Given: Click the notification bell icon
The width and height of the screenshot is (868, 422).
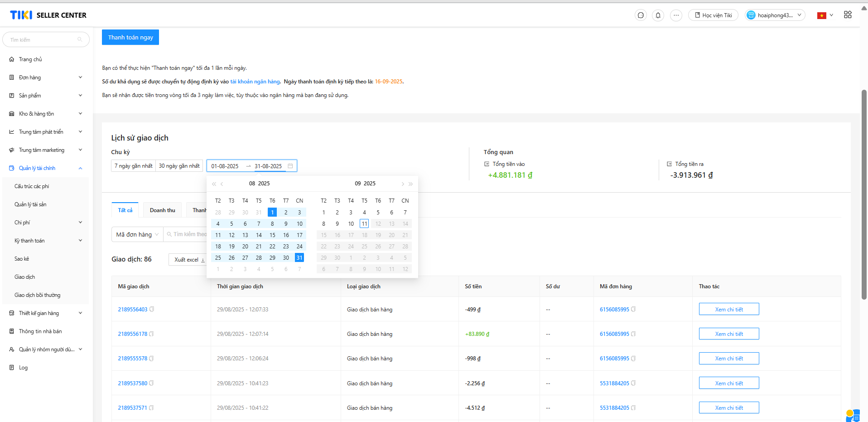Looking at the screenshot, I should (x=658, y=15).
